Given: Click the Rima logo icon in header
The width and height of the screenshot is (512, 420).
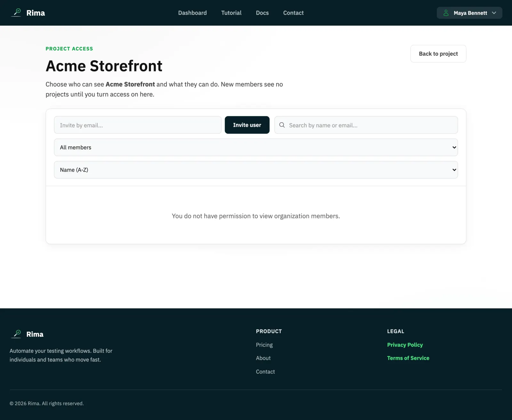Looking at the screenshot, I should click(x=16, y=13).
